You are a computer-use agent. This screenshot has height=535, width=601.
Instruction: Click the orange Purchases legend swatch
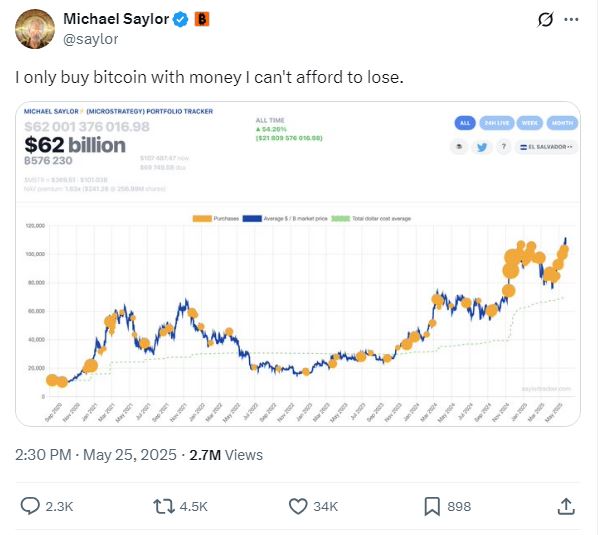(x=202, y=218)
